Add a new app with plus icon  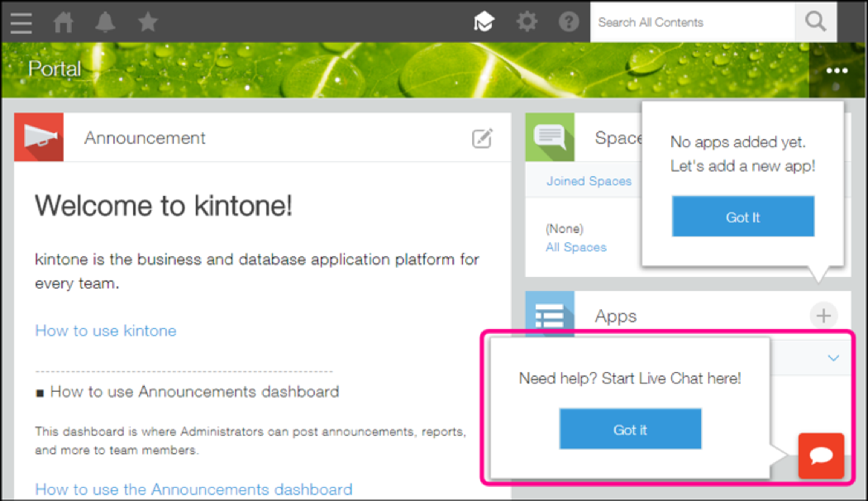(x=823, y=315)
